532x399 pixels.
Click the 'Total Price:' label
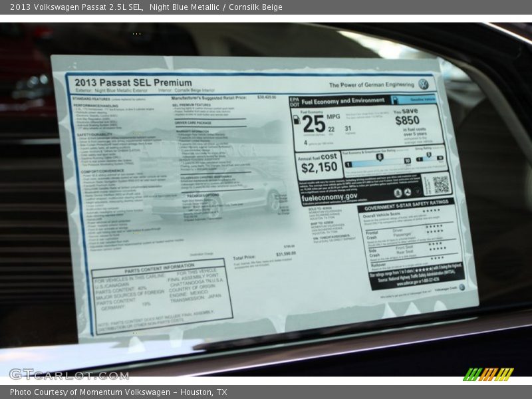tap(244, 258)
